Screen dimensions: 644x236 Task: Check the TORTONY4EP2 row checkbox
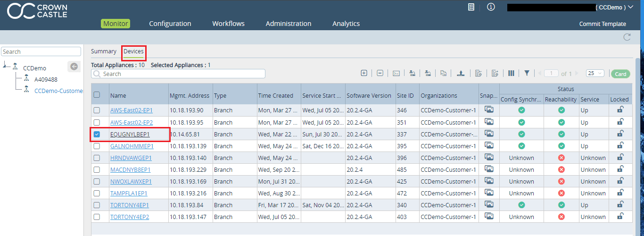coord(97,217)
